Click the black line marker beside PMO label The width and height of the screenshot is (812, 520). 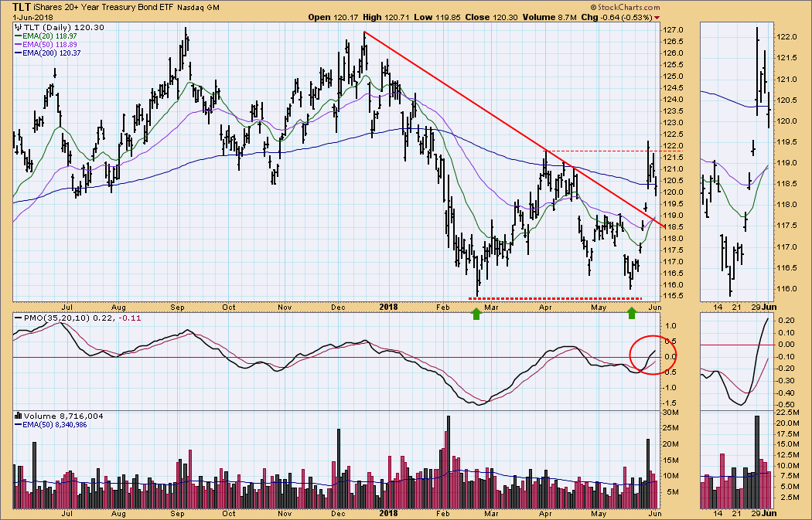pyautogui.click(x=18, y=318)
